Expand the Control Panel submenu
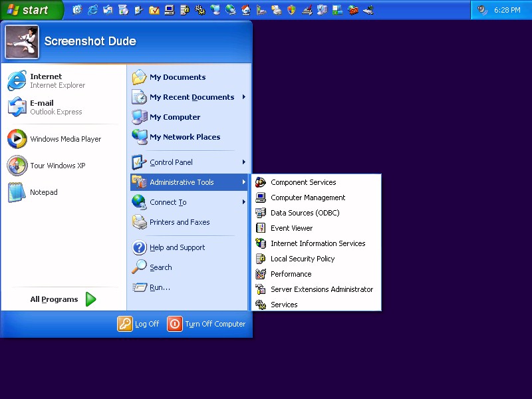532x399 pixels. pos(244,162)
